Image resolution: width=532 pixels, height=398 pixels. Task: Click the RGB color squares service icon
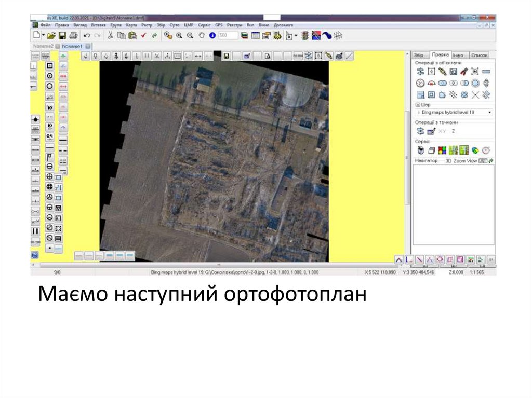(x=442, y=150)
